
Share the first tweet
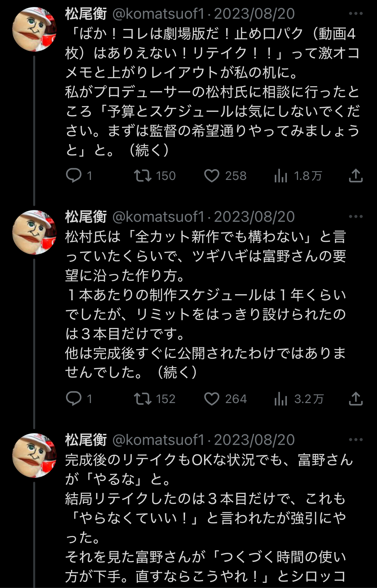[x=356, y=176]
